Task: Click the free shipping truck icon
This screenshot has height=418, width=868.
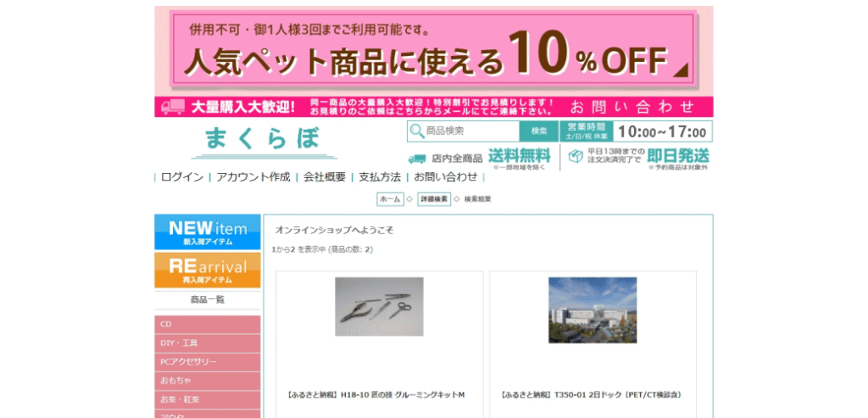Action: (417, 159)
